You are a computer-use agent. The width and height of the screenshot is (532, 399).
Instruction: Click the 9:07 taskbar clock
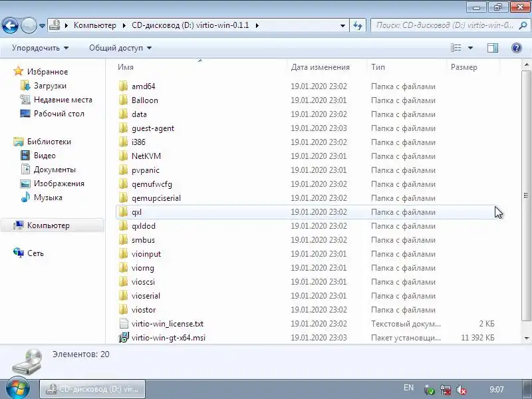pyautogui.click(x=496, y=389)
